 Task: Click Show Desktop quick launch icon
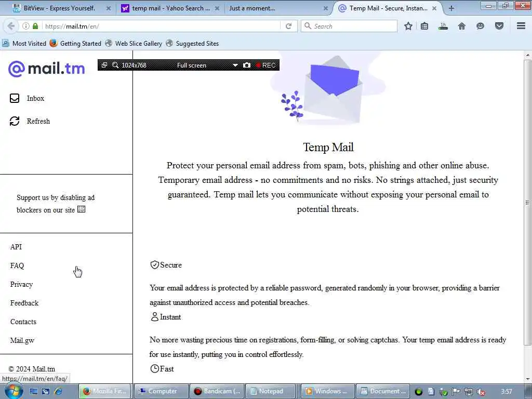pyautogui.click(x=34, y=392)
